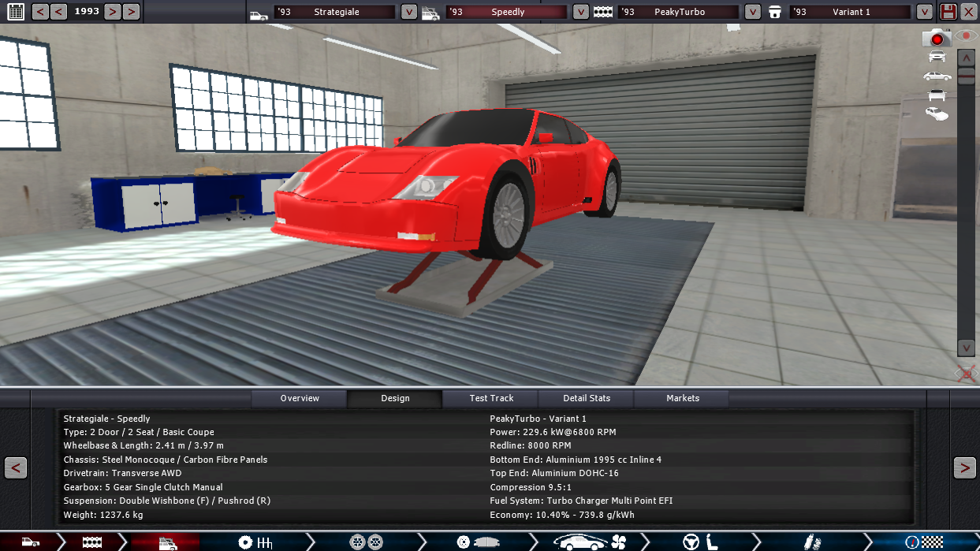
Task: Click the camera screenshot icon
Action: click(937, 38)
